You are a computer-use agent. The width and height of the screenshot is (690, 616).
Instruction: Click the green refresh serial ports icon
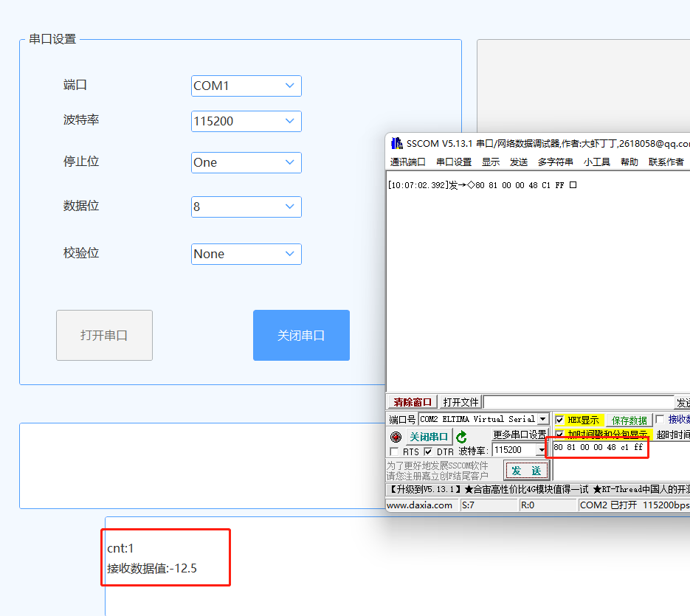461,435
